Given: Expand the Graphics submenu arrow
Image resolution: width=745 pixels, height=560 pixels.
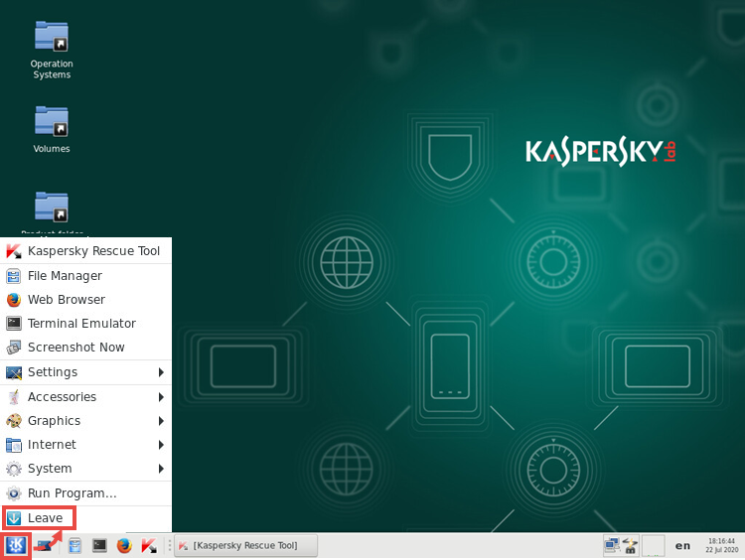Looking at the screenshot, I should click(162, 421).
